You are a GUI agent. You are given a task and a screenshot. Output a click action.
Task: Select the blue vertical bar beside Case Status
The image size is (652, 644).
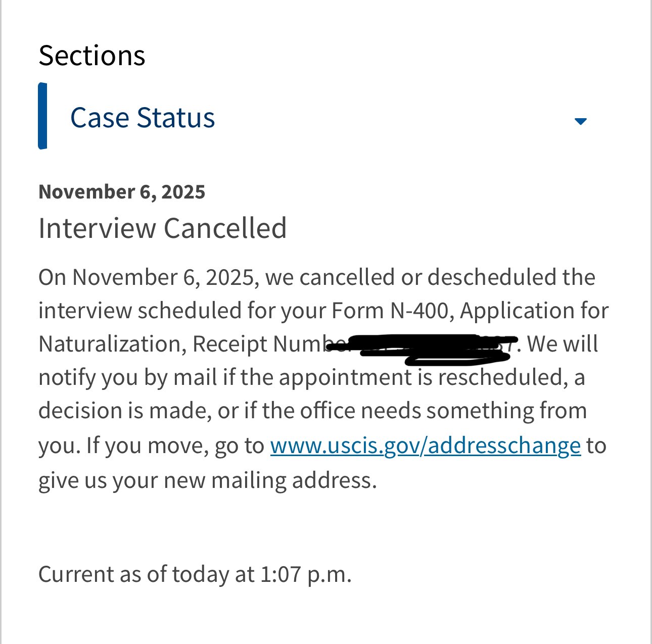pos(43,116)
